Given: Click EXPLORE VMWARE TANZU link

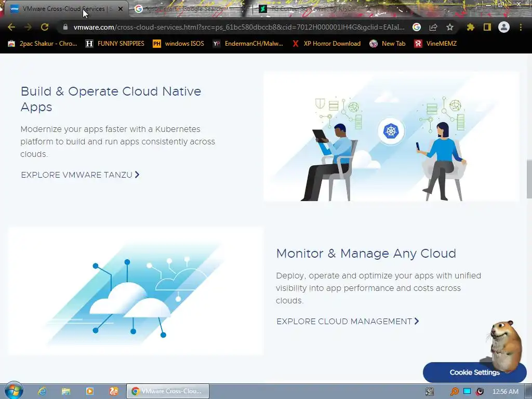Looking at the screenshot, I should click(x=80, y=175).
